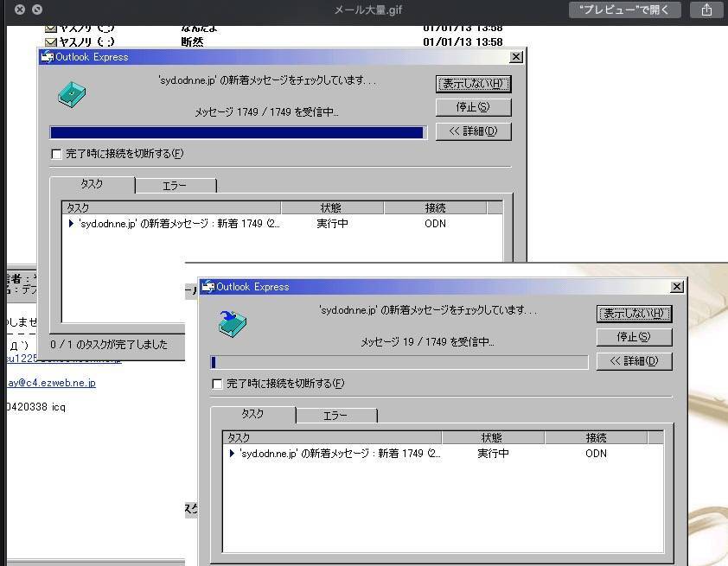728x566 pixels.
Task: Click the 接続 column header in the front dialog
Action: (x=596, y=437)
